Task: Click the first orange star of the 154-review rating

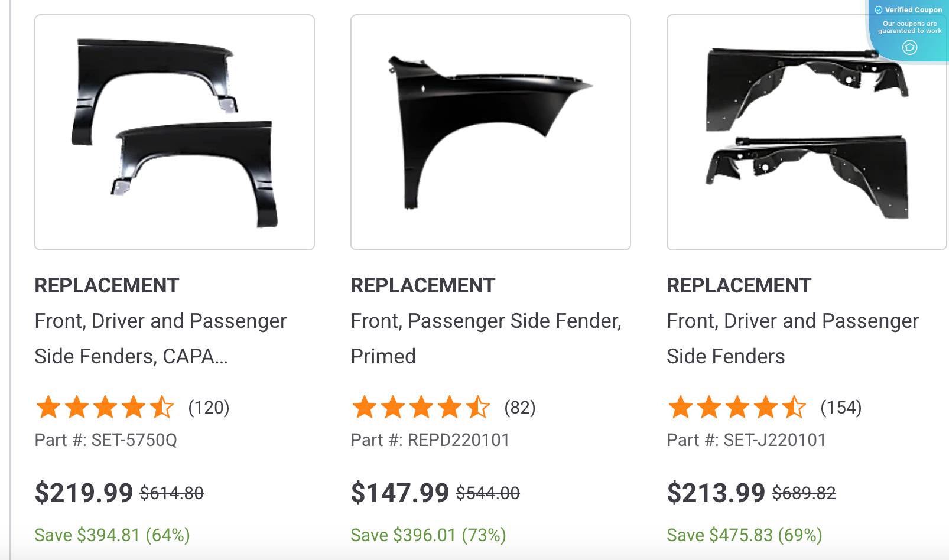Action: pos(678,406)
